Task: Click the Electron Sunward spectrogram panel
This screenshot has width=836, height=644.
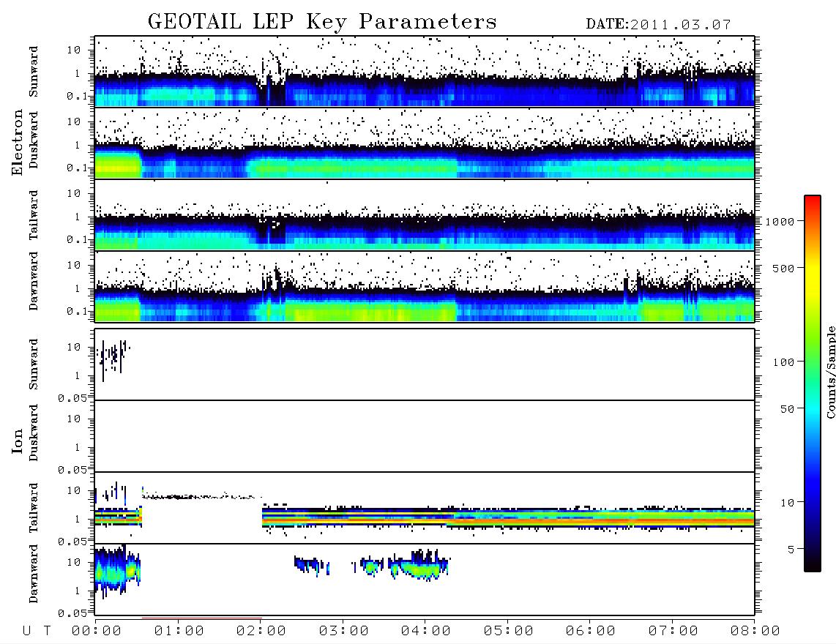Action: (425, 71)
